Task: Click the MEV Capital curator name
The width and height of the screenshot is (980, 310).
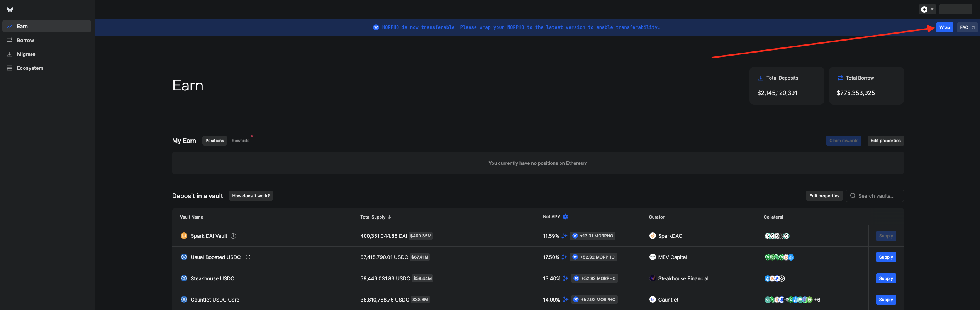Action: tap(672, 257)
